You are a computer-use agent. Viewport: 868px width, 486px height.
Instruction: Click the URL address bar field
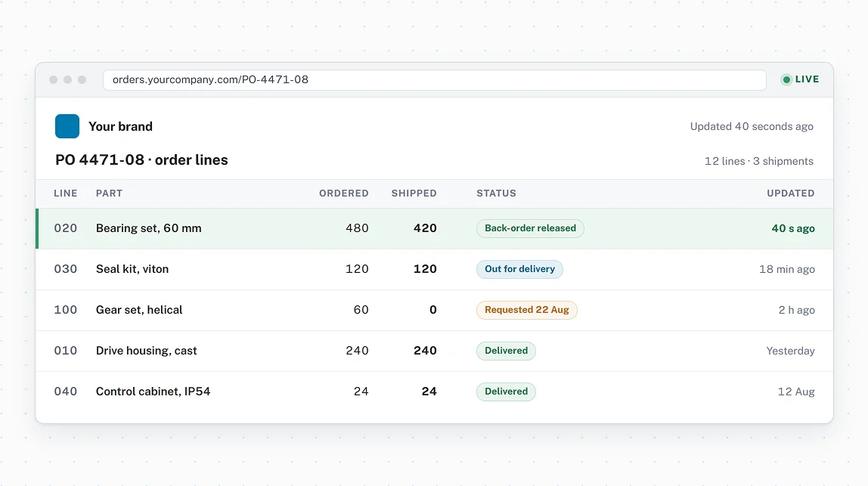(435, 79)
